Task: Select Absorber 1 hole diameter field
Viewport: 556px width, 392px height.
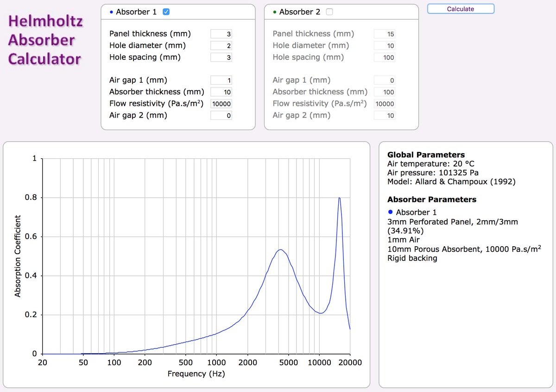Action: point(221,46)
